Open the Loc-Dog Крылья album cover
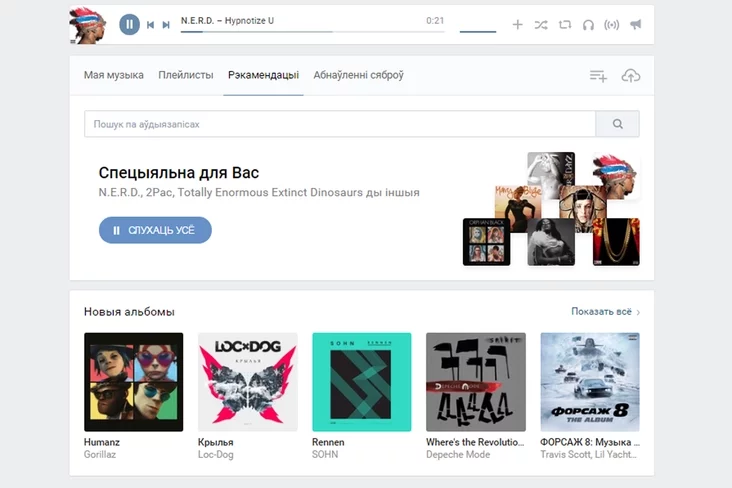 click(247, 382)
